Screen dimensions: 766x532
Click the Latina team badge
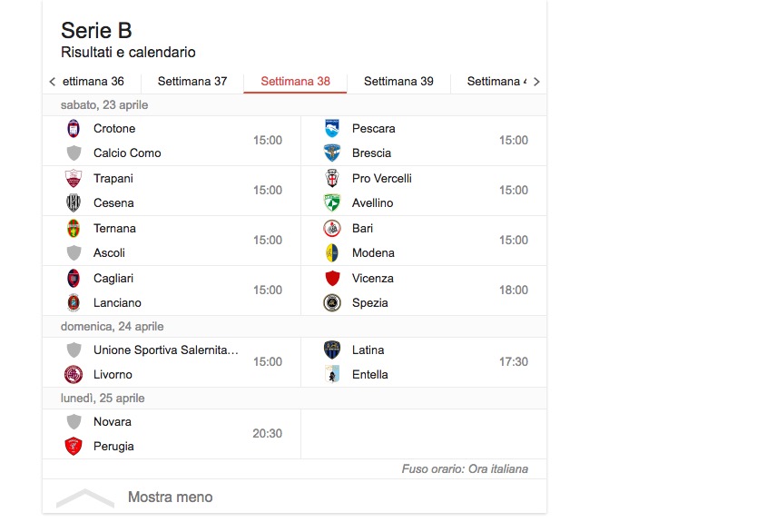332,350
